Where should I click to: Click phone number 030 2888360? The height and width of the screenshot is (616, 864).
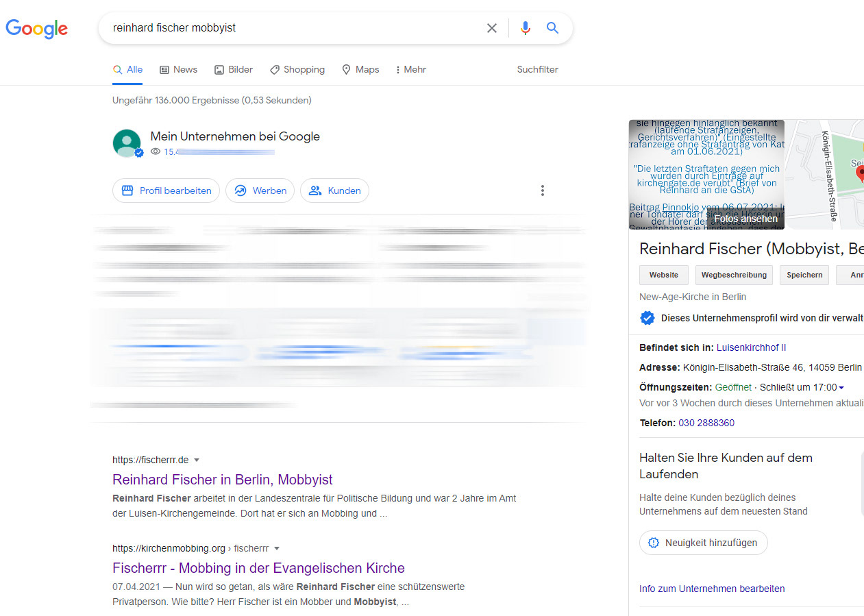[x=706, y=423]
